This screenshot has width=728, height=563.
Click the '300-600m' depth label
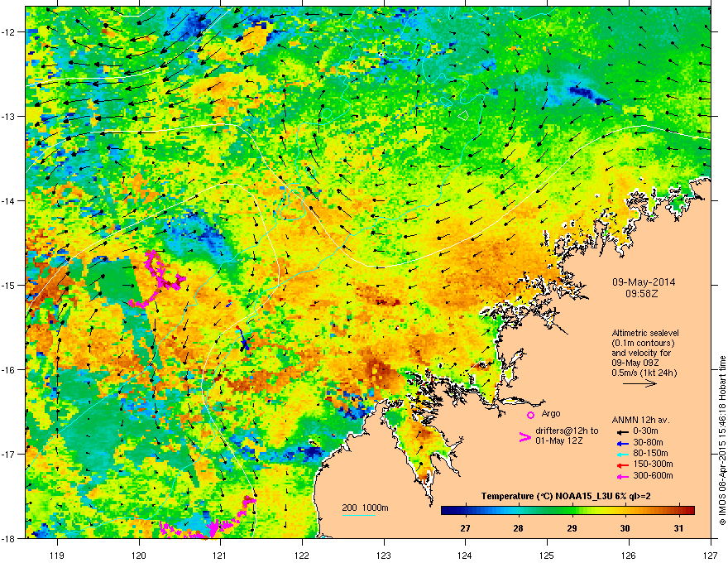653,476
